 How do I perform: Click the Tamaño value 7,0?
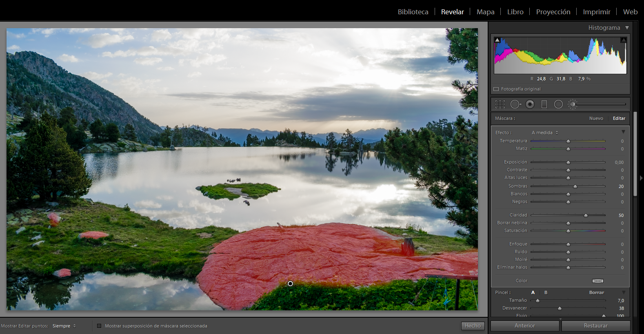coord(621,301)
